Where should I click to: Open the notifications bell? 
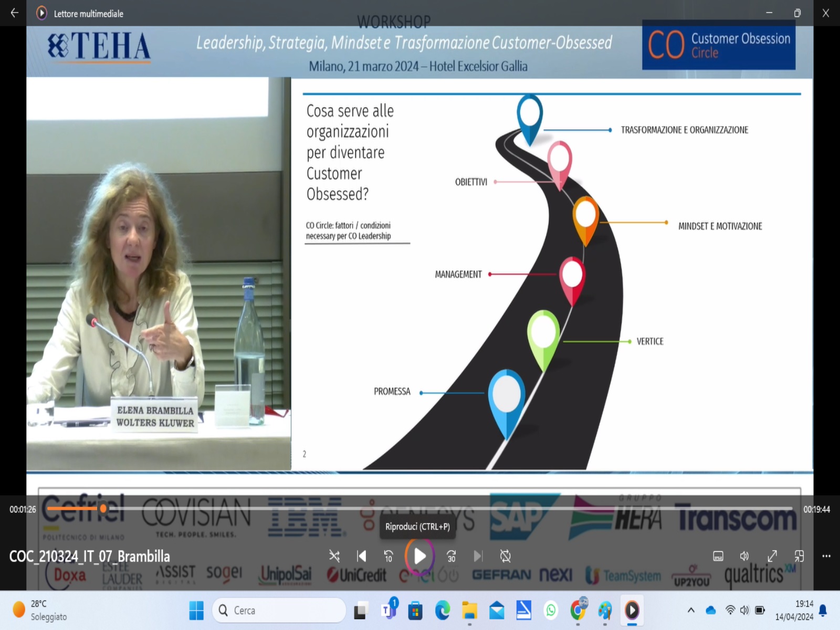823,610
